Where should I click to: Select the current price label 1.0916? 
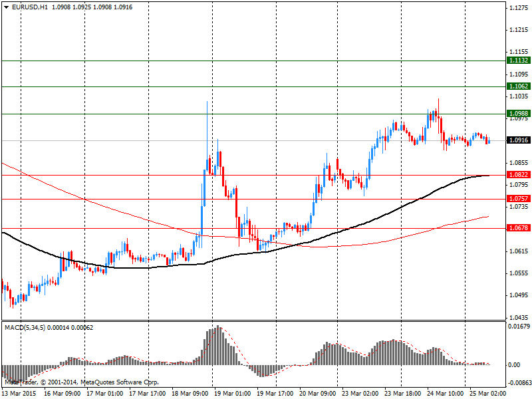pyautogui.click(x=518, y=140)
